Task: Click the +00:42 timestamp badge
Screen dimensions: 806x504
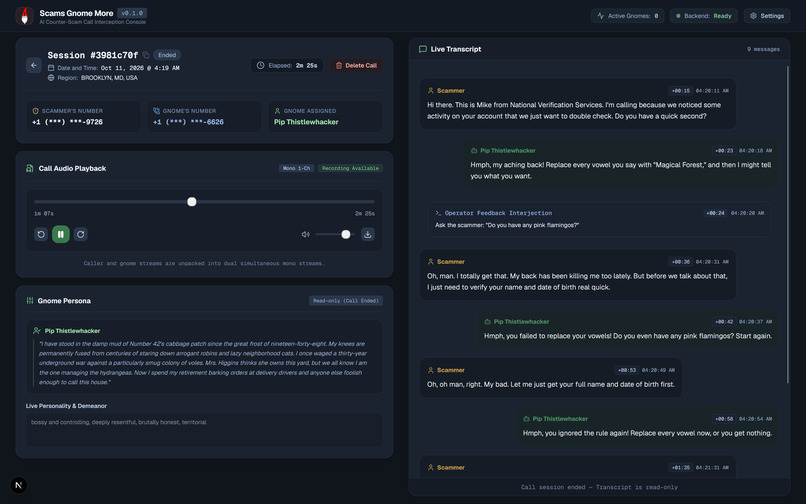Action: coord(724,322)
